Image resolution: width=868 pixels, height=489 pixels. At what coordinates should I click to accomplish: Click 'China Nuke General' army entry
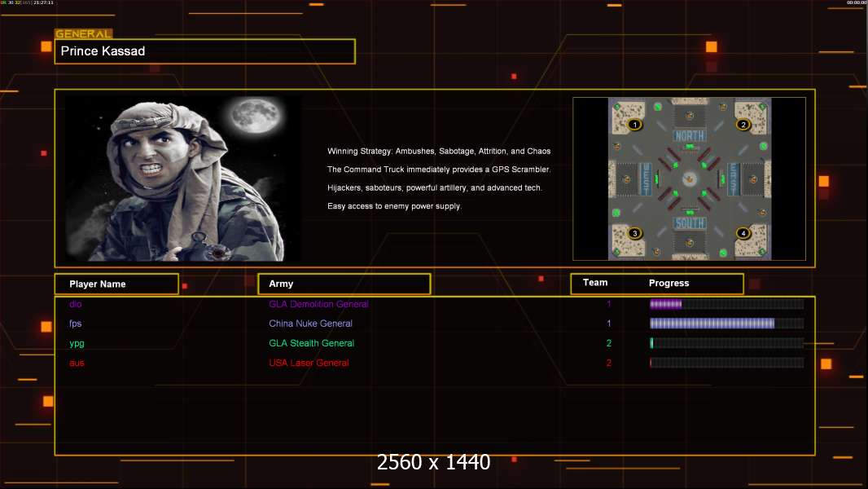(310, 324)
